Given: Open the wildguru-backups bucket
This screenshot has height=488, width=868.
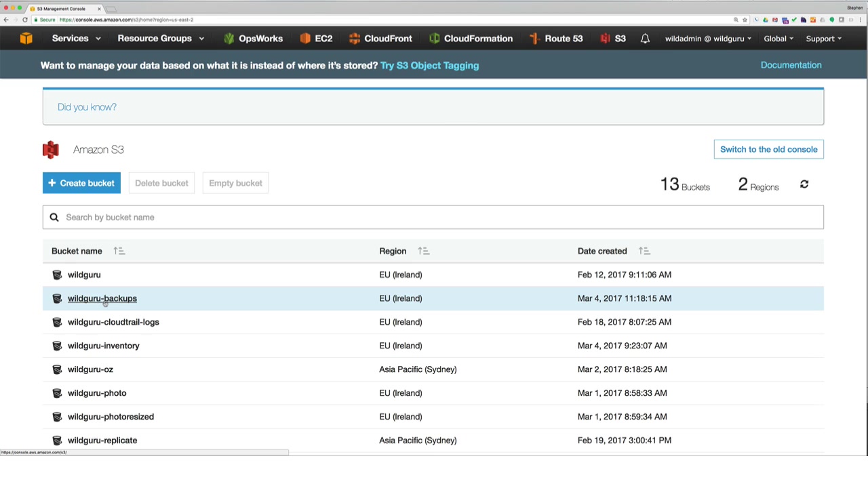Looking at the screenshot, I should pyautogui.click(x=102, y=299).
